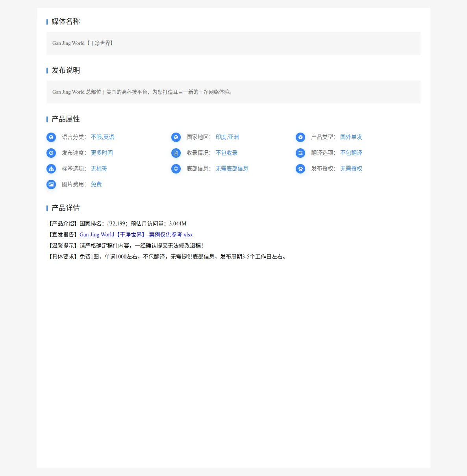
Task: Click the globe icon beside 语言分类
Action: pyautogui.click(x=51, y=137)
